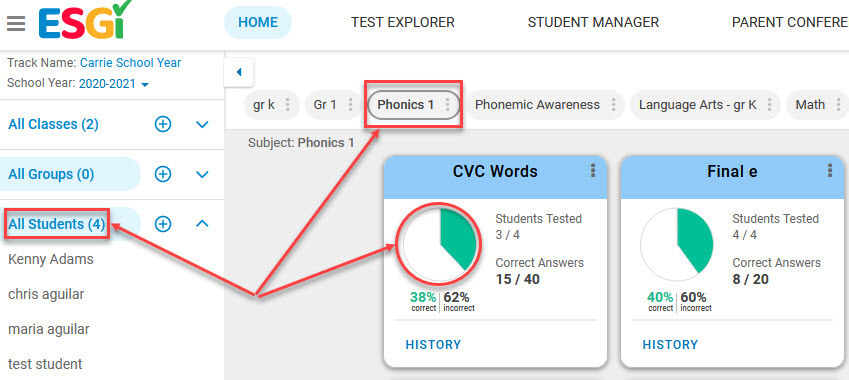This screenshot has width=849, height=380.
Task: Open Final e card options menu
Action: (x=830, y=171)
